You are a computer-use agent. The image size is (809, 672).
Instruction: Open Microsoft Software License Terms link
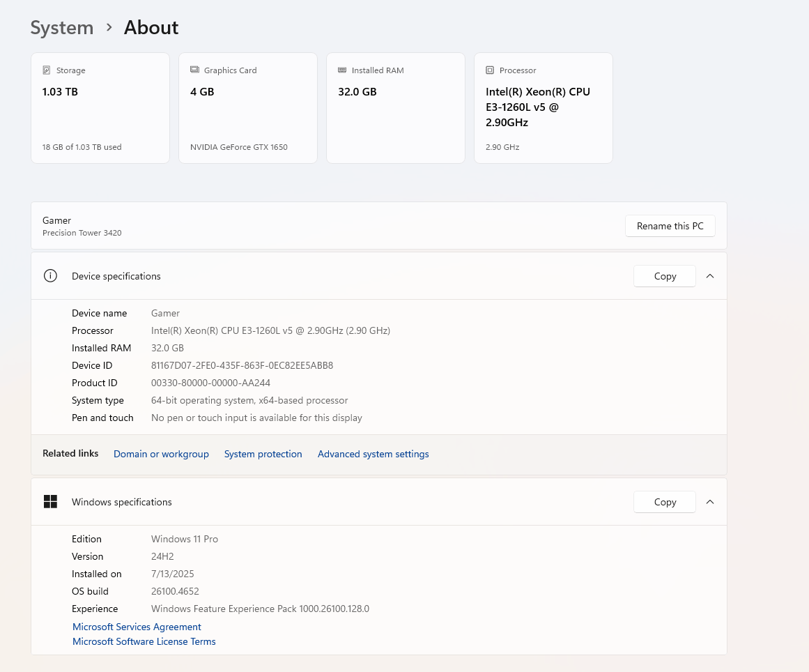(144, 641)
